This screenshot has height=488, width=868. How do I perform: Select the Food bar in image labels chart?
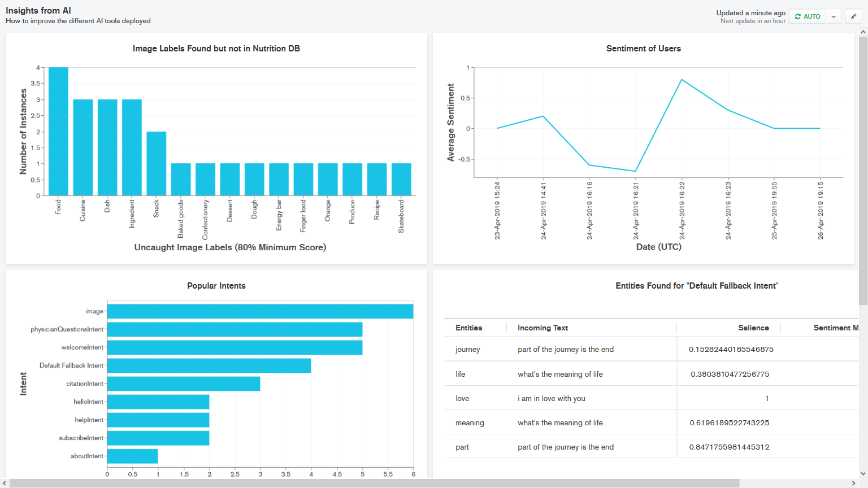pyautogui.click(x=58, y=132)
